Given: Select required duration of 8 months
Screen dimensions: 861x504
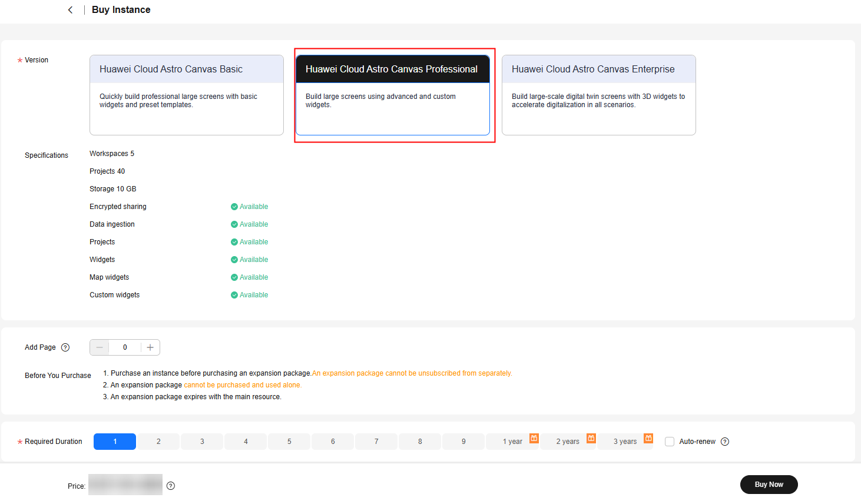Looking at the screenshot, I should coord(420,442).
